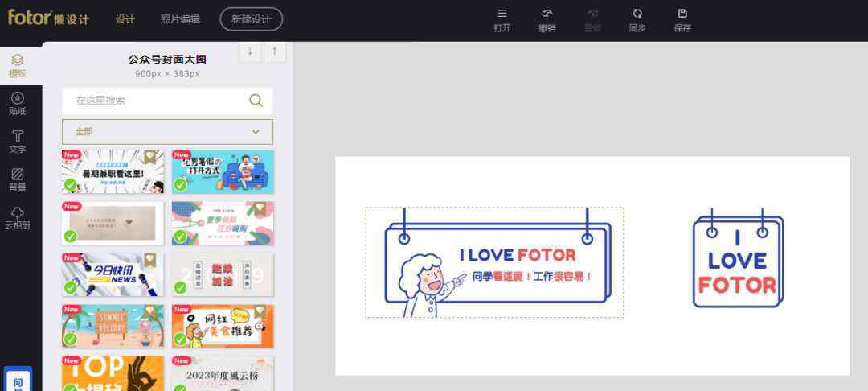Choose the beige envelope template

coord(113,223)
